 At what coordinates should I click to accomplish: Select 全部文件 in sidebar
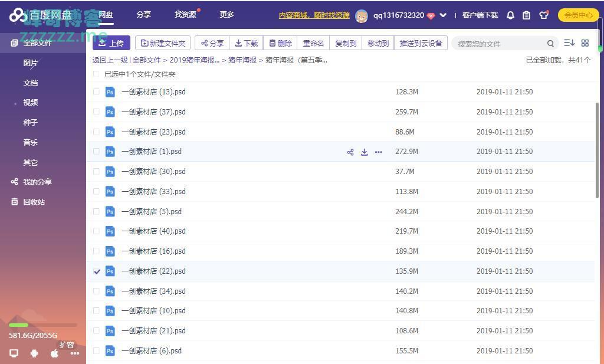click(42, 42)
